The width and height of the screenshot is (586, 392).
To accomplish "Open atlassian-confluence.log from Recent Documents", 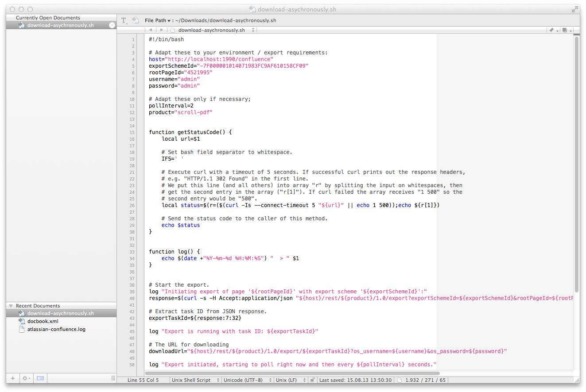I will [x=56, y=329].
